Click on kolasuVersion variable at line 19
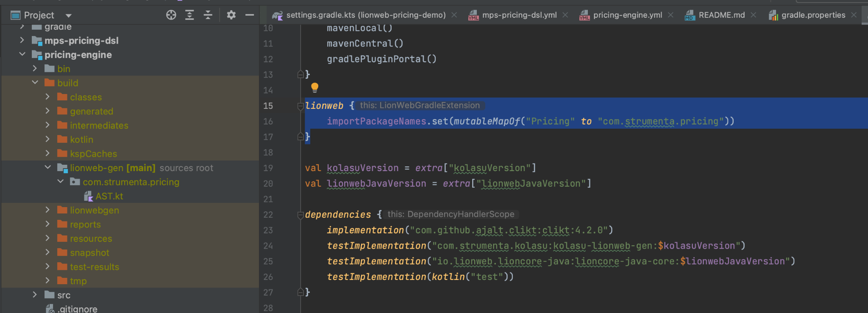 click(363, 168)
